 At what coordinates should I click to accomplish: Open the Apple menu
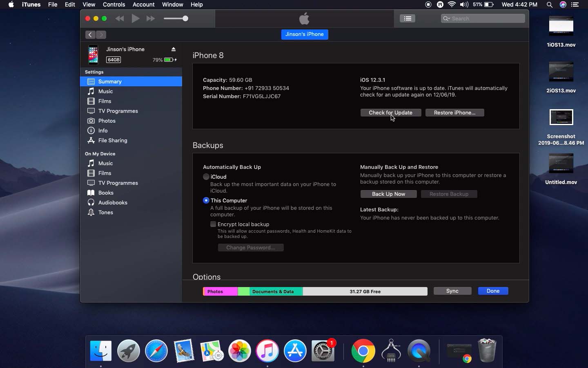click(11, 4)
